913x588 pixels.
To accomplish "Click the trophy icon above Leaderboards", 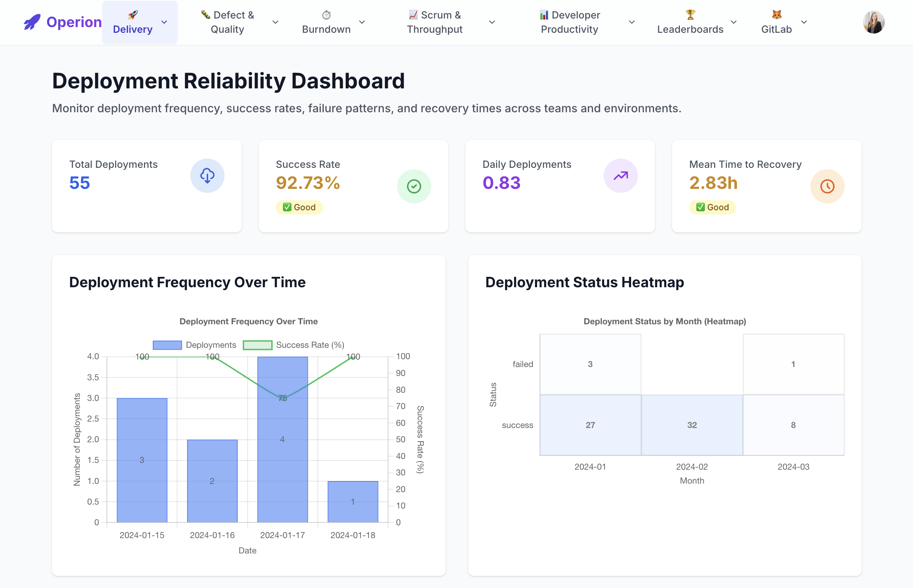I will [x=690, y=15].
